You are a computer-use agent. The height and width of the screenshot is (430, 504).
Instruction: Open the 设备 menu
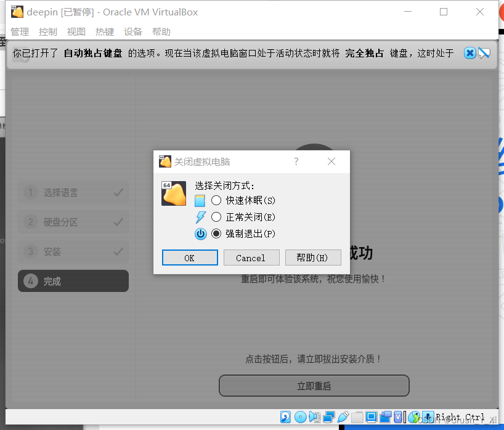tap(133, 31)
